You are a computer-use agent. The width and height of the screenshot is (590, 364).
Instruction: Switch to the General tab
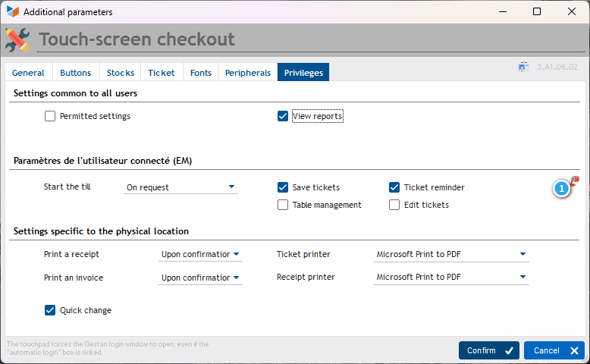tap(29, 73)
